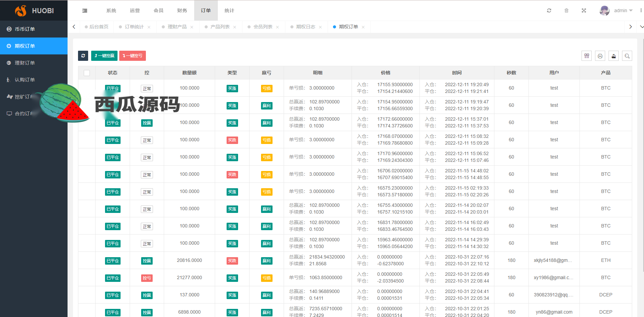Open the 财务 top menu
644x317 pixels.
(182, 10)
